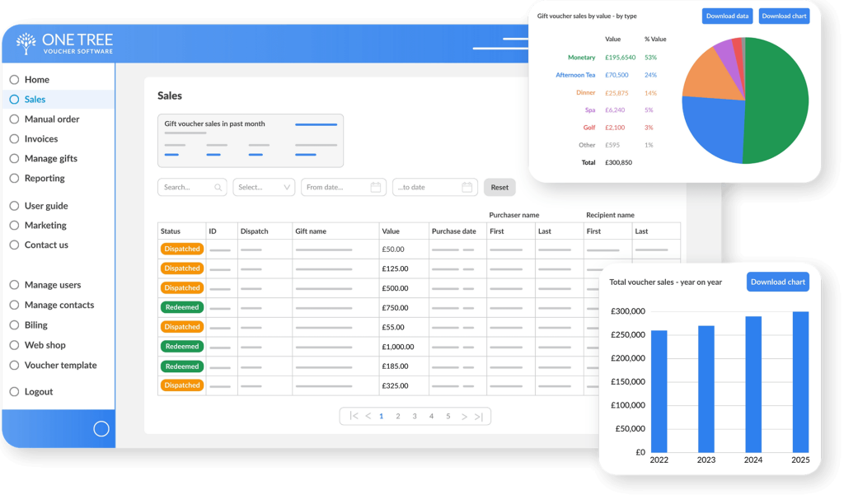The width and height of the screenshot is (844, 504).
Task: Select the Reporting radio circle
Action: point(14,178)
